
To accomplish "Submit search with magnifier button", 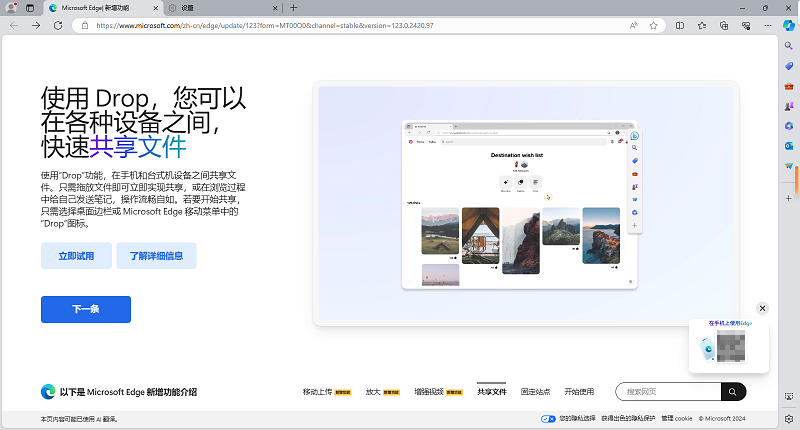I will coord(733,392).
